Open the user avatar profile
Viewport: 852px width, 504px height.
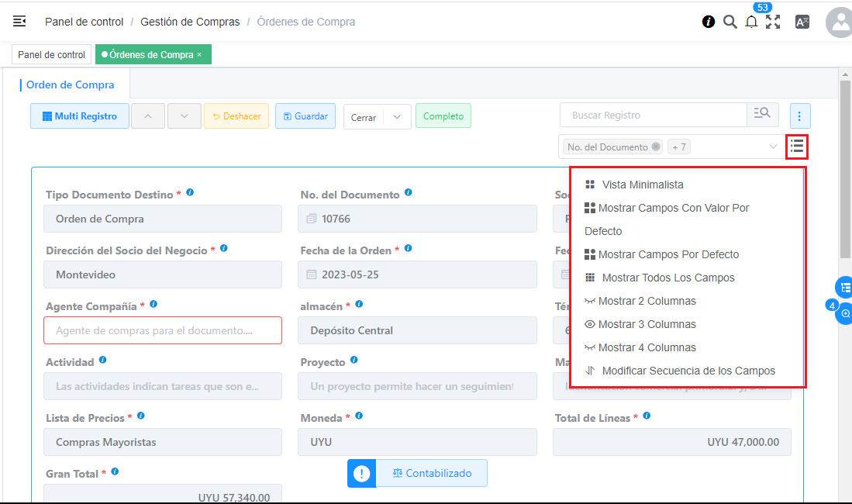(840, 22)
